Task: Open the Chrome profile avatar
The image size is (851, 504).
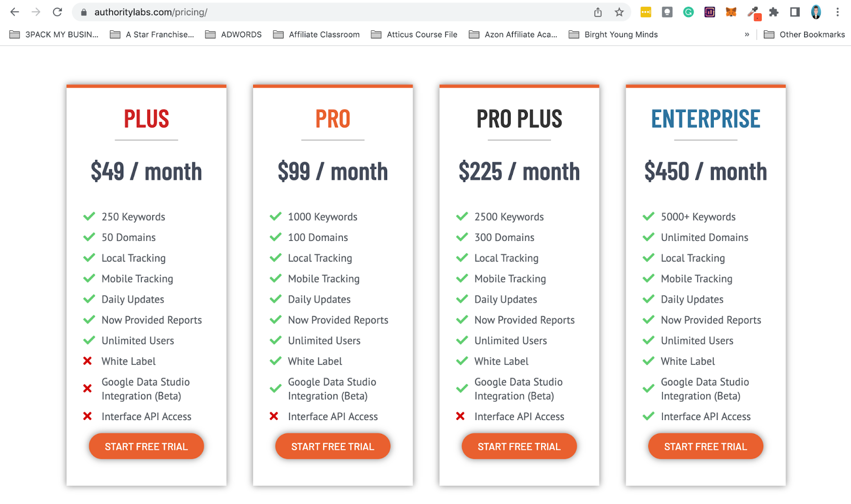Action: click(816, 12)
